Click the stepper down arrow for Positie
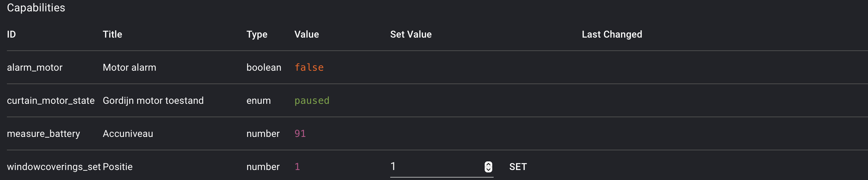 coord(488,169)
